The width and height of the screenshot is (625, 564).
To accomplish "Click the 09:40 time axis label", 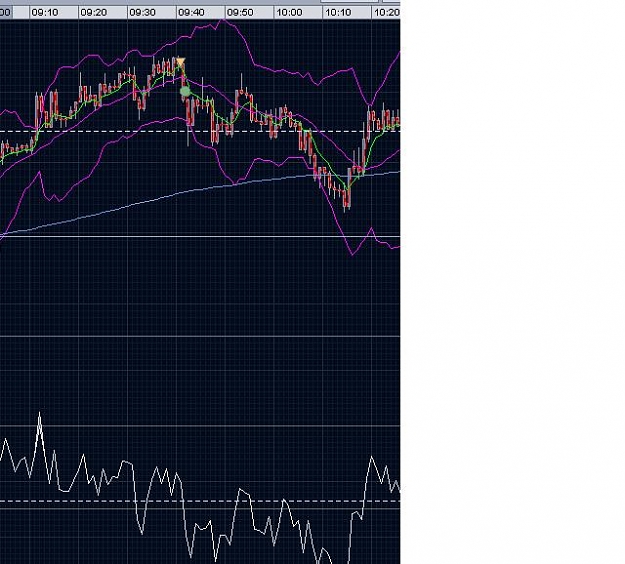I will pyautogui.click(x=191, y=13).
